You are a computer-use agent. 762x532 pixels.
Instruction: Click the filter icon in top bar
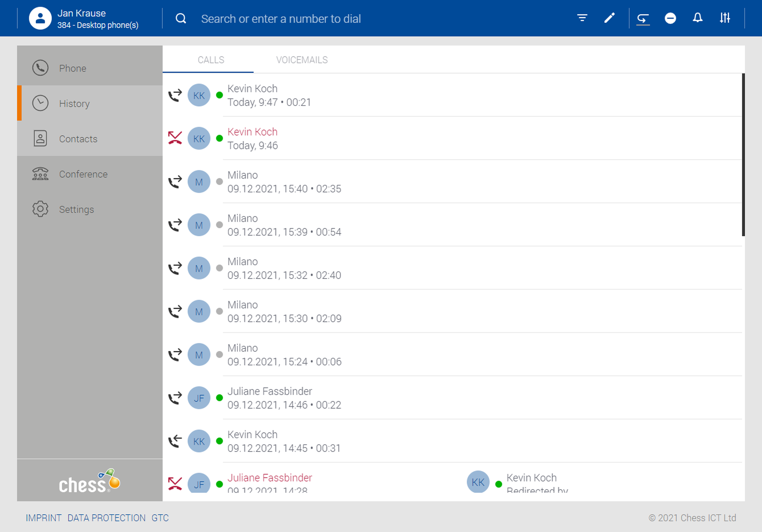click(582, 18)
